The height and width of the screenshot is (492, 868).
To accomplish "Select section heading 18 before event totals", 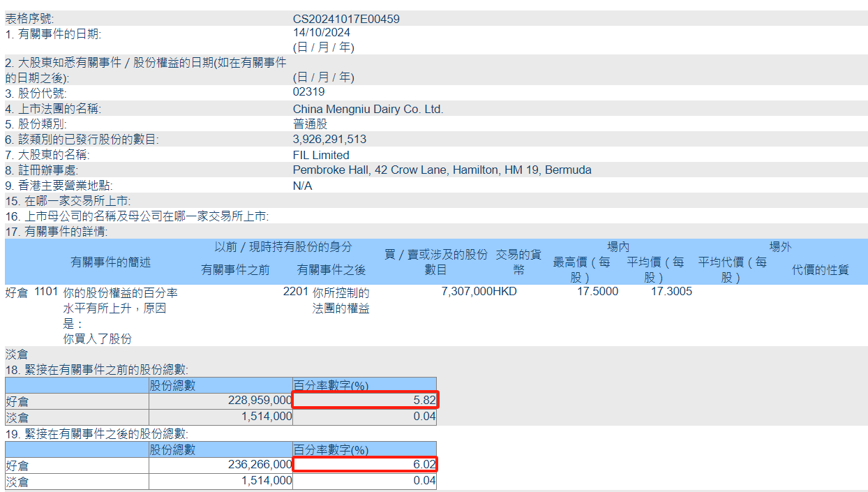I will 97,370.
